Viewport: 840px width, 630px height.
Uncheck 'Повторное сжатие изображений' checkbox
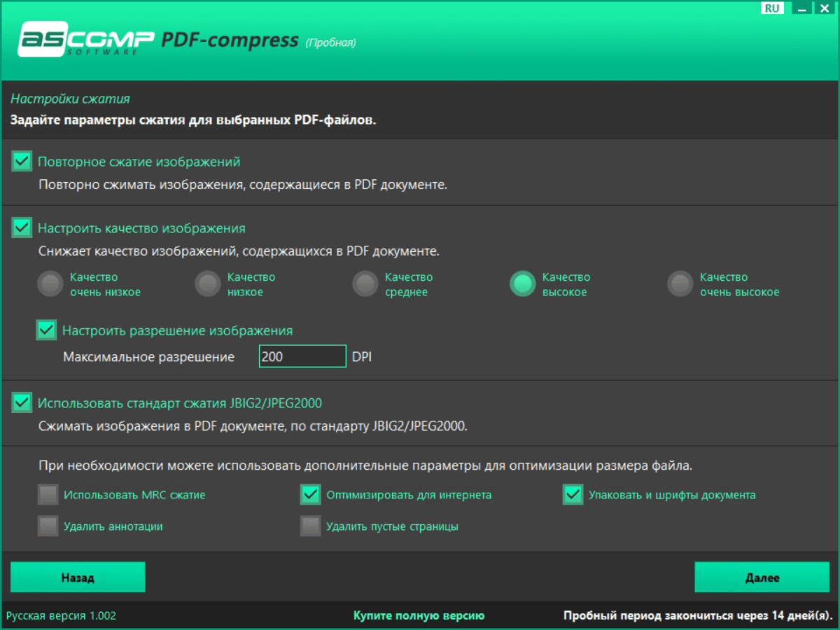point(22,162)
